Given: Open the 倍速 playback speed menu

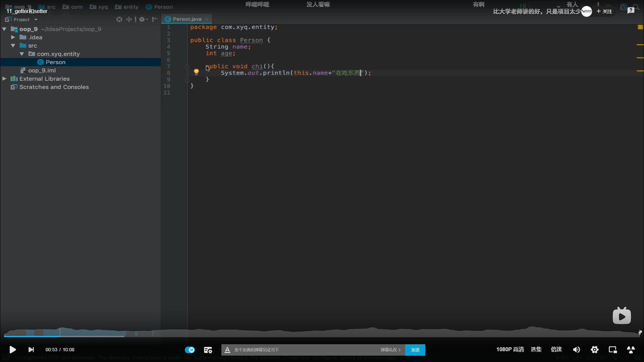Looking at the screenshot, I should pyautogui.click(x=556, y=349).
